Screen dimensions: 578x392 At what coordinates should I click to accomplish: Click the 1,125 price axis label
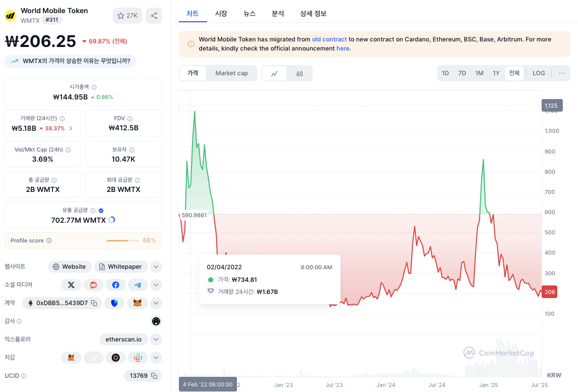click(552, 106)
